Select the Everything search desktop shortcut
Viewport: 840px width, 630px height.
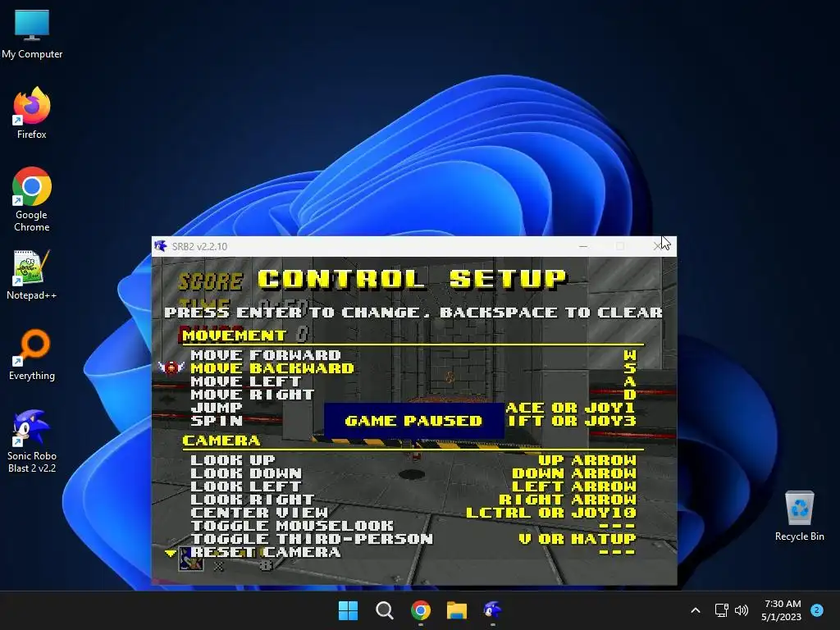[32, 354]
